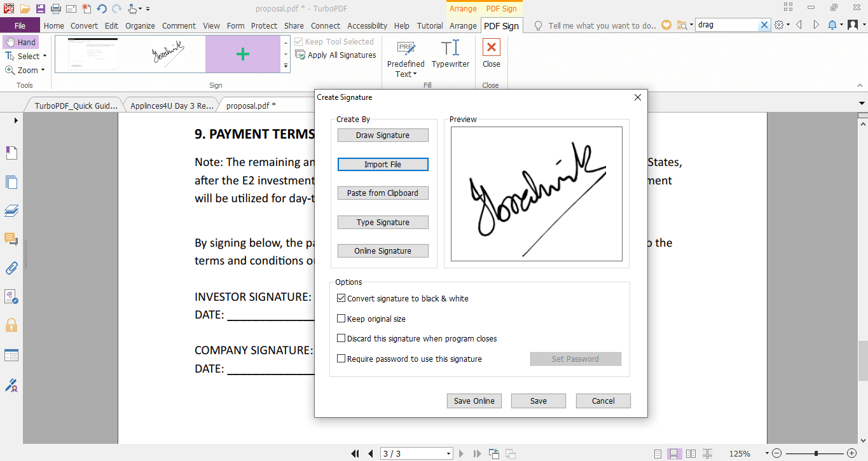Click the minus on the zoom slider
This screenshot has height=461, width=868.
click(777, 453)
